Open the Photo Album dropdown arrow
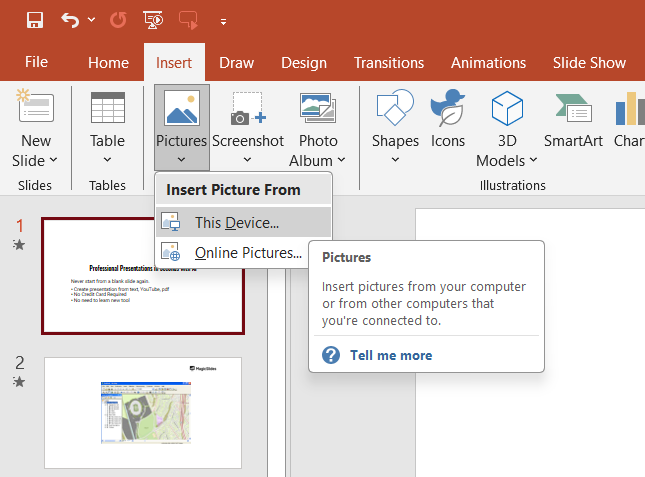645x477 pixels. (341, 160)
